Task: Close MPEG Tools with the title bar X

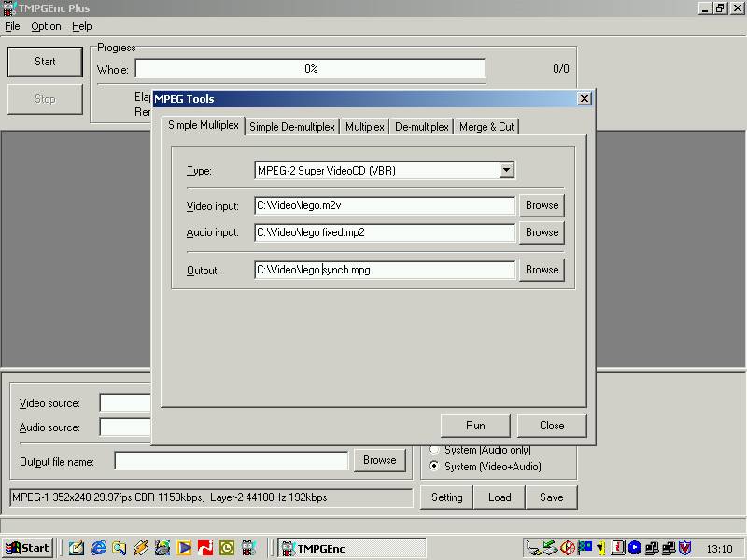Action: [x=585, y=99]
